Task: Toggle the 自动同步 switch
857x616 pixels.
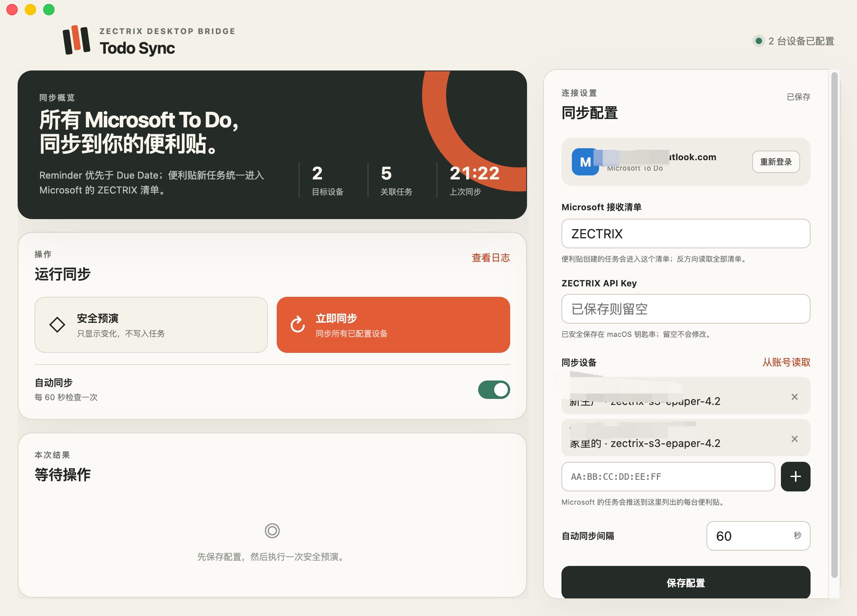Action: click(x=494, y=390)
